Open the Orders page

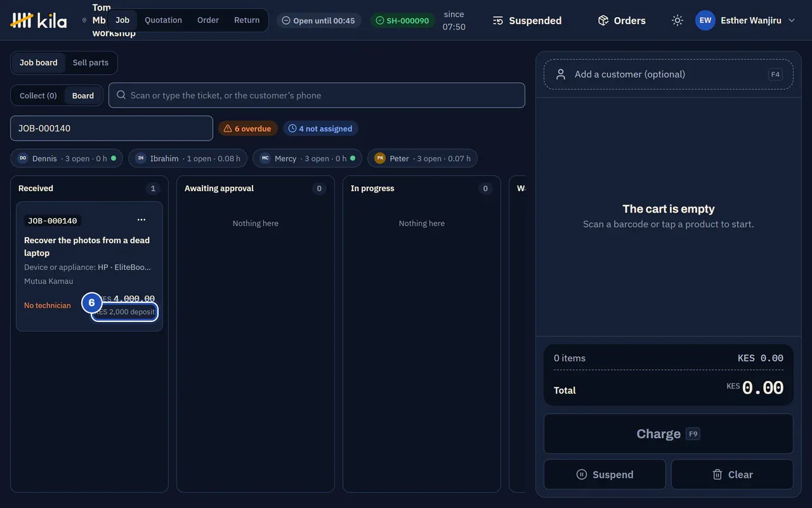(622, 20)
